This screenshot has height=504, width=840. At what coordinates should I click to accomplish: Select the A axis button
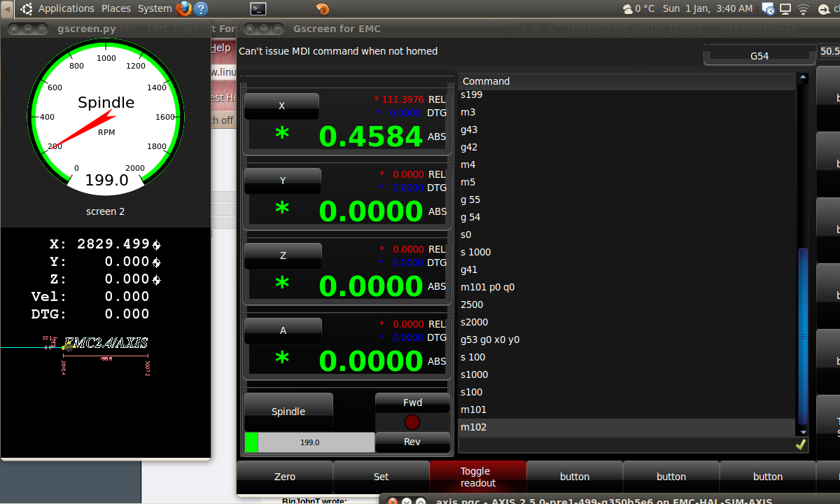[x=283, y=330]
